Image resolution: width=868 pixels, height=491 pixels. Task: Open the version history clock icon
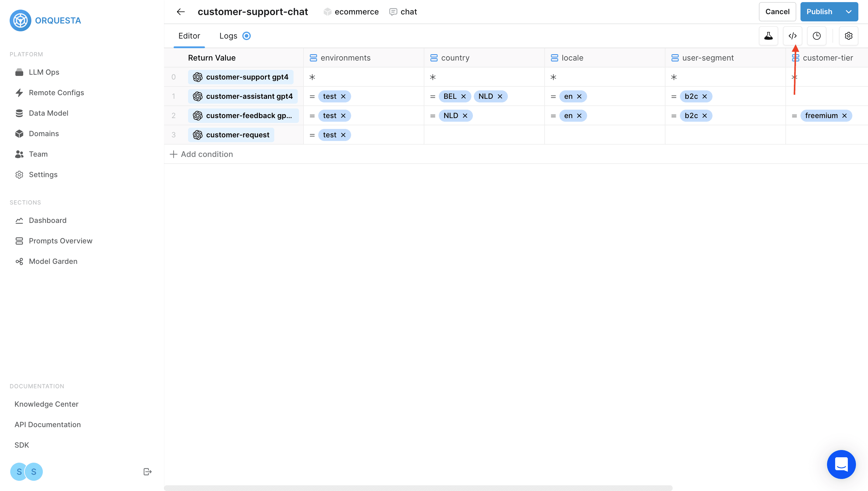pyautogui.click(x=816, y=36)
